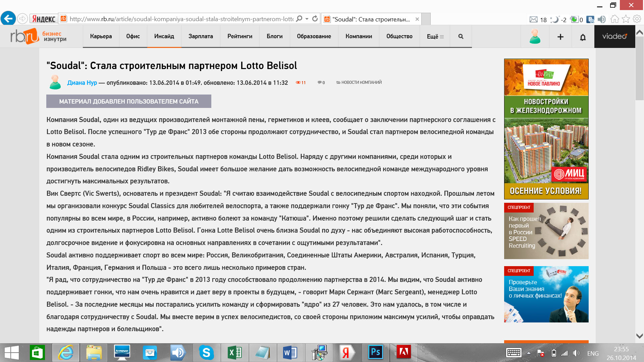644x362 pixels.
Task: Expand the address bar search dropdown arrow
Action: 307,19
